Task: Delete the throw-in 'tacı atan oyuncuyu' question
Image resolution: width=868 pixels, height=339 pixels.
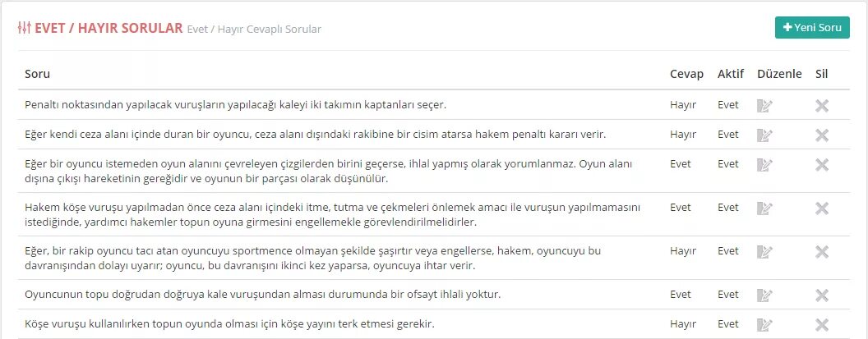Action: click(x=821, y=251)
